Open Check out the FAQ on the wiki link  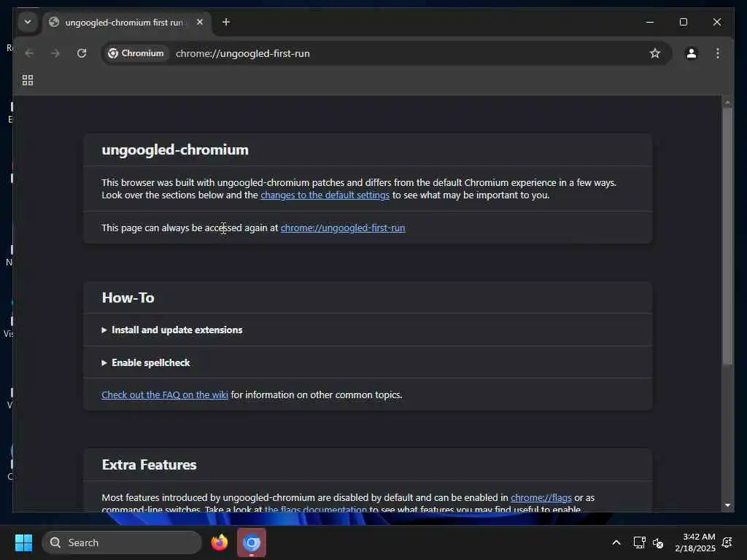click(x=165, y=395)
